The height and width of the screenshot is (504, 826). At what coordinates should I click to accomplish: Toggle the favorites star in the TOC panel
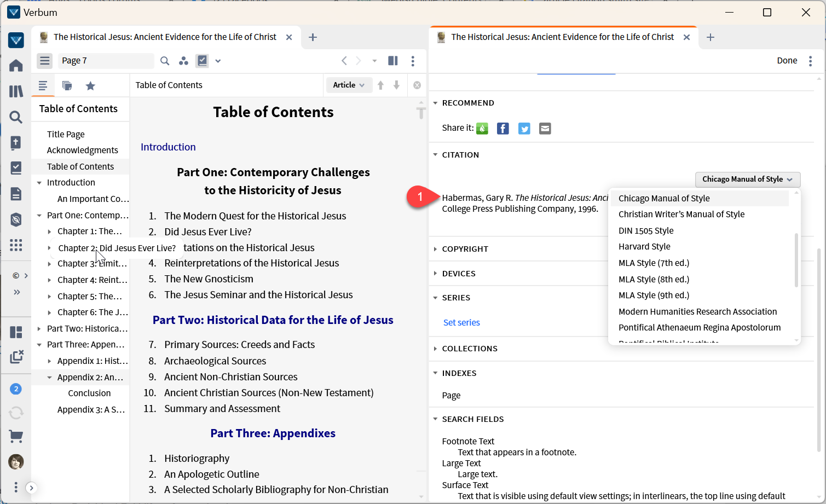click(90, 85)
